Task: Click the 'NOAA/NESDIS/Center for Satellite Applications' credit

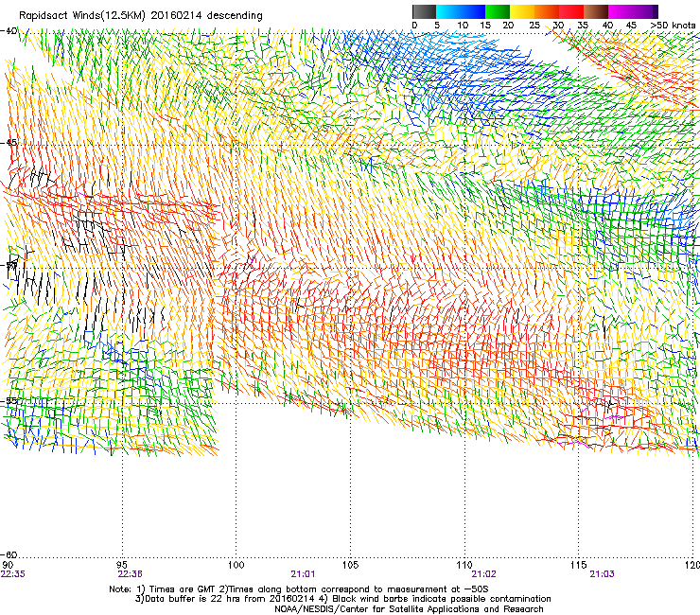Action: click(x=379, y=609)
